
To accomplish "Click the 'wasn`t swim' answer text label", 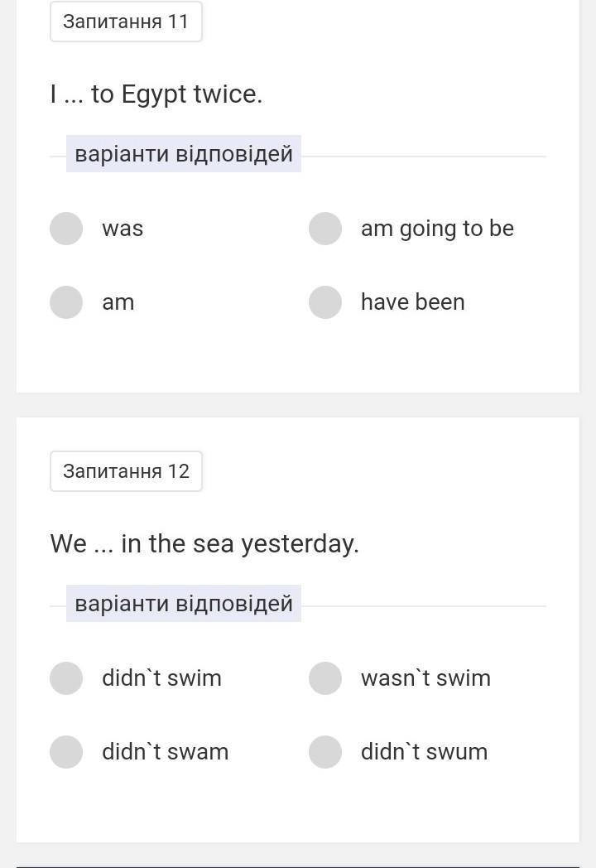I will 425,678.
